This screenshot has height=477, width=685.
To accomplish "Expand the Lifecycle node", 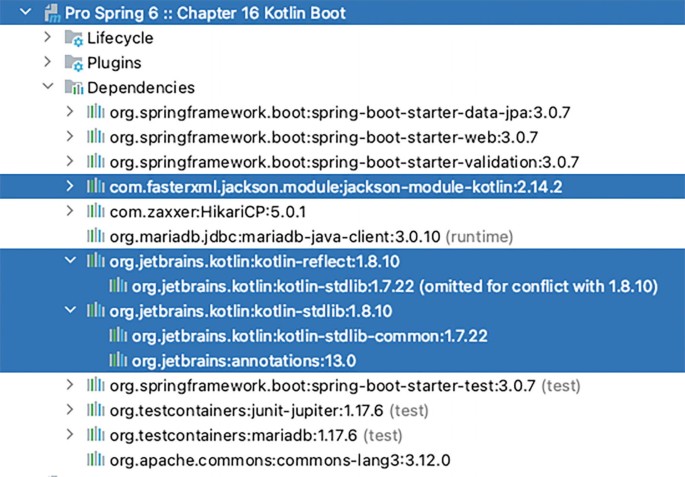I will (46, 38).
